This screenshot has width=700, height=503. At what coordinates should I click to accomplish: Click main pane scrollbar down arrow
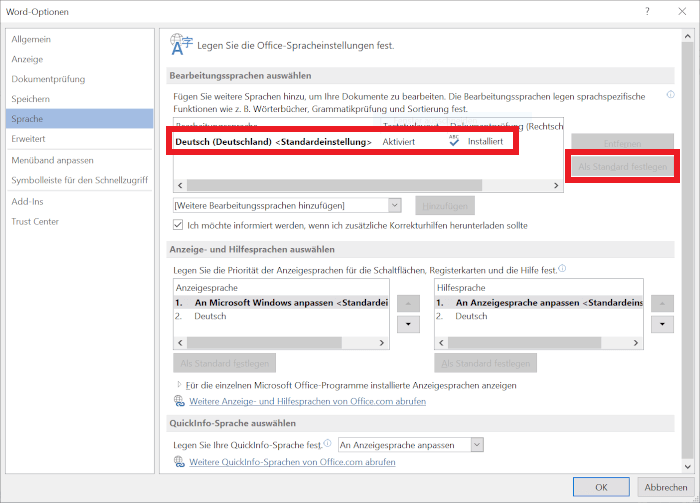tap(687, 467)
